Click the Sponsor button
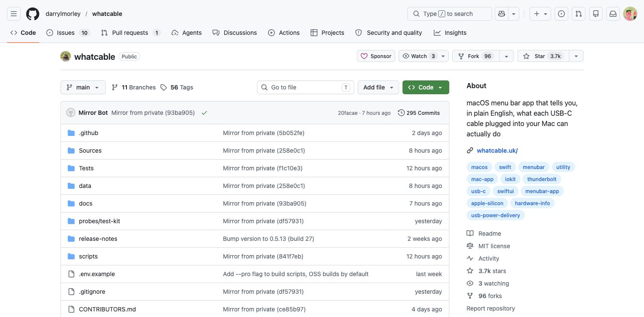The height and width of the screenshot is (317, 644). click(x=376, y=56)
